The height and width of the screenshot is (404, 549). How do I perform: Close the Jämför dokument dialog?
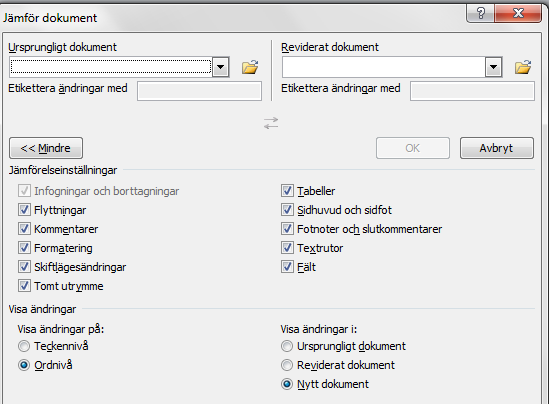click(x=518, y=13)
